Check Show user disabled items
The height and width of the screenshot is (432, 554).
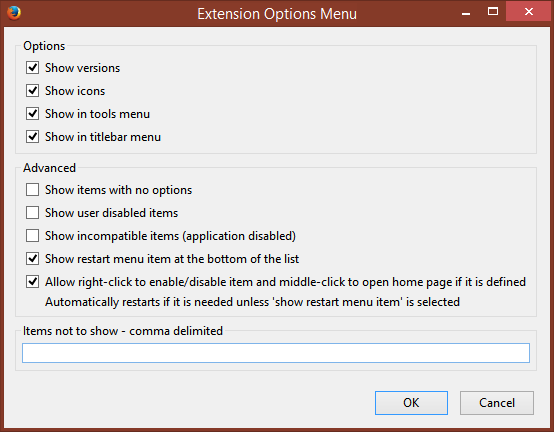coord(33,213)
